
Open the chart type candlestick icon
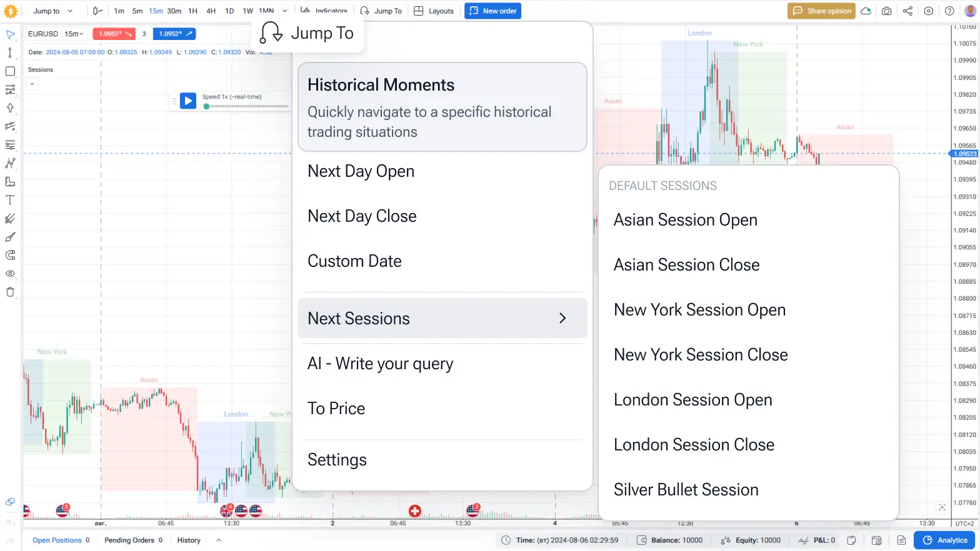97,11
